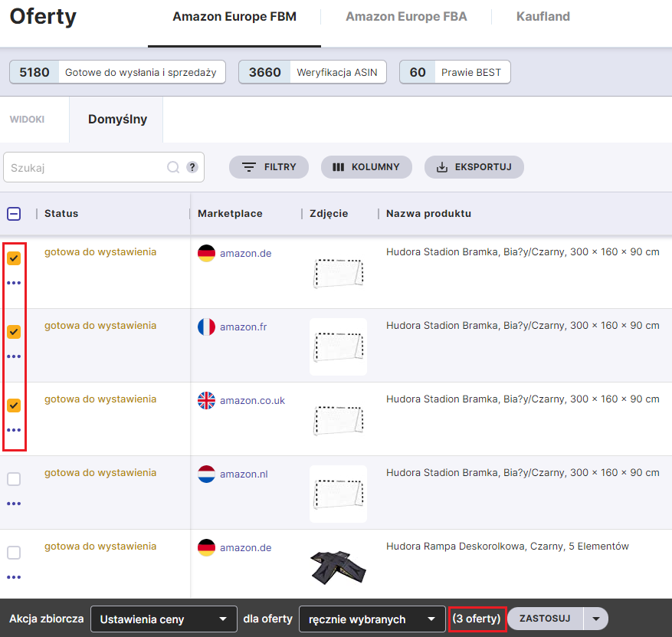Click the Status column header

(61, 213)
